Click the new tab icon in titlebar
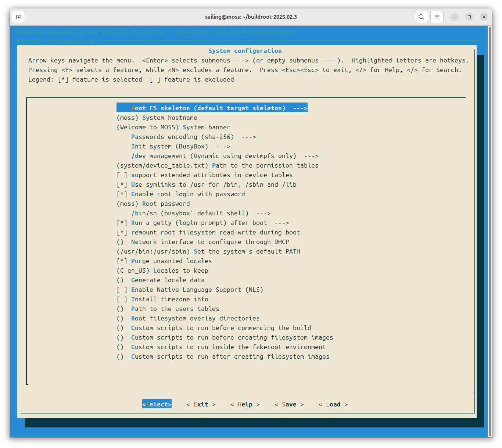 tap(18, 17)
